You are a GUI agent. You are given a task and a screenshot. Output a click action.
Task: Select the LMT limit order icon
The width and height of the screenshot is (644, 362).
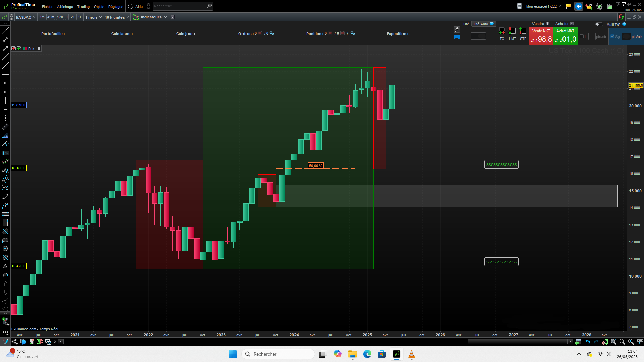pyautogui.click(x=512, y=31)
